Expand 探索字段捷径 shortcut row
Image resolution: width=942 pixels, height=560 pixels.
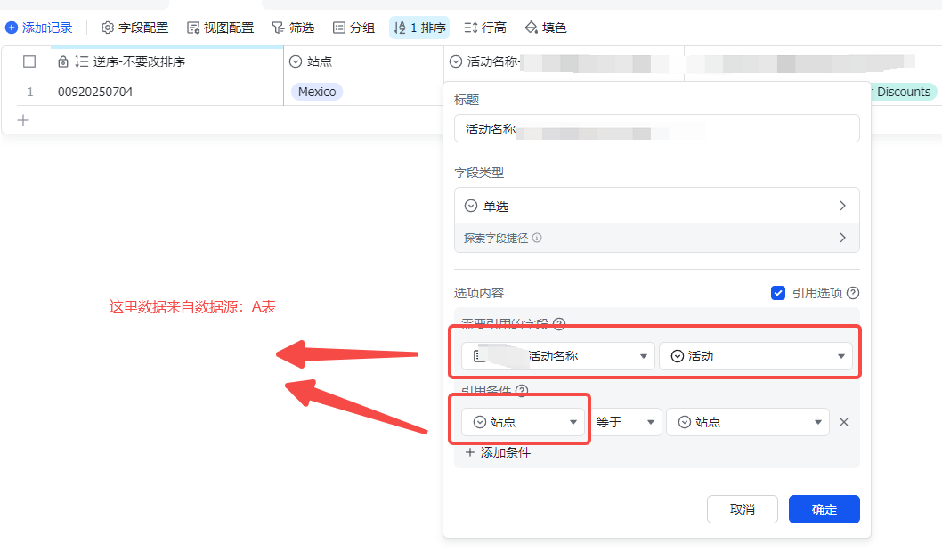656,238
